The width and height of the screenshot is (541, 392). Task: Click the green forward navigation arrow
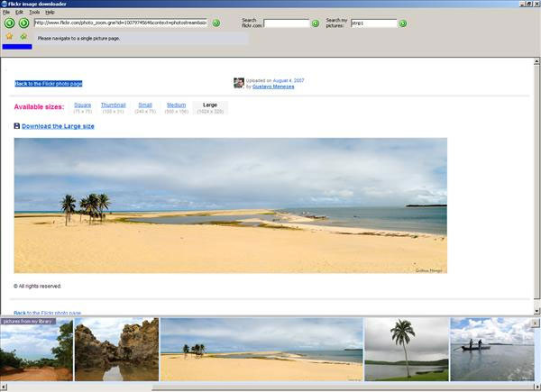pyautogui.click(x=23, y=23)
